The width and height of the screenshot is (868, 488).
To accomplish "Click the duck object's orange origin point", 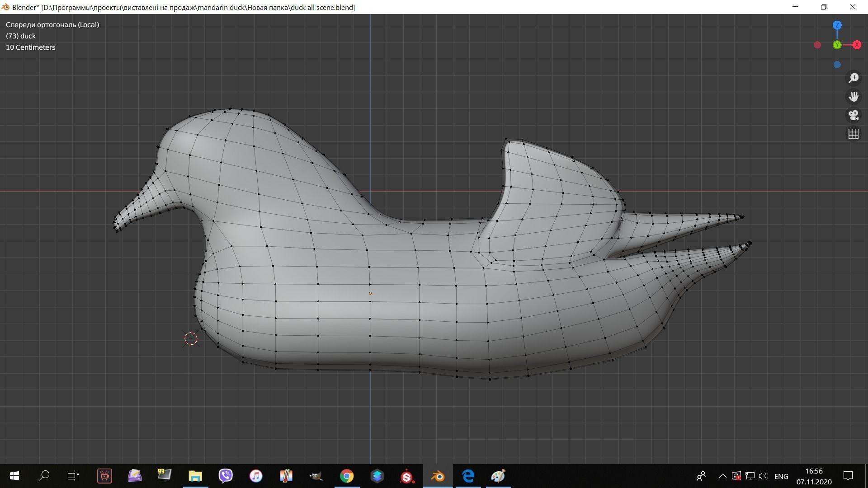I will [x=370, y=293].
